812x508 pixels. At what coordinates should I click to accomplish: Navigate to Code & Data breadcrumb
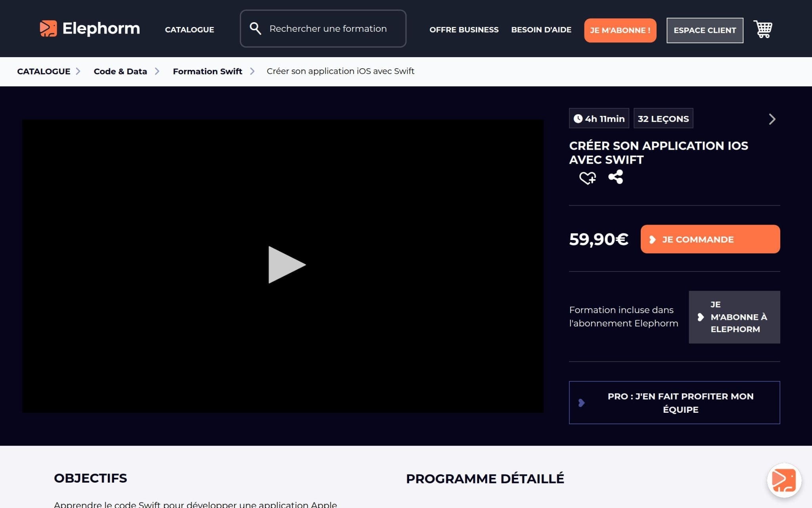pyautogui.click(x=120, y=71)
